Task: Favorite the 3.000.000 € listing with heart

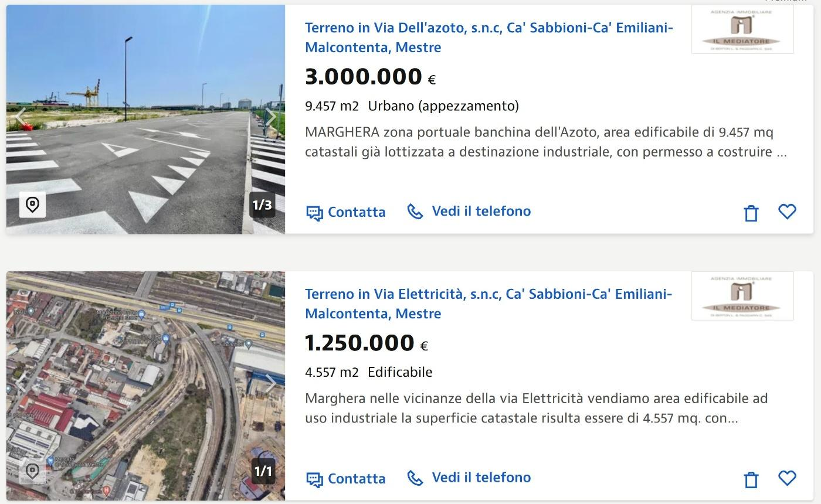Action: (787, 212)
